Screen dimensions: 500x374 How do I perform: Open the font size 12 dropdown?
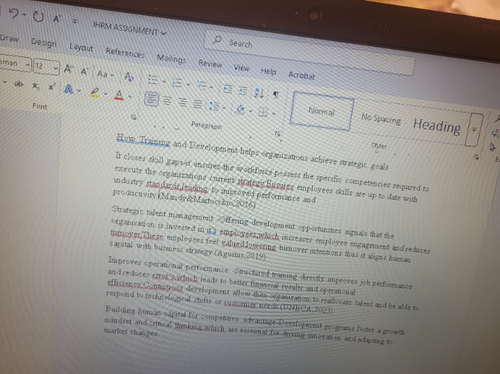(56, 68)
